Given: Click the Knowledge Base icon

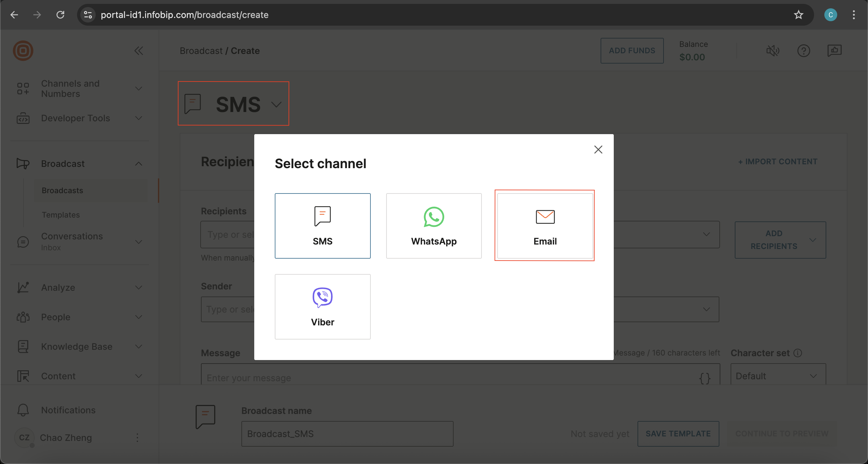Looking at the screenshot, I should point(23,347).
